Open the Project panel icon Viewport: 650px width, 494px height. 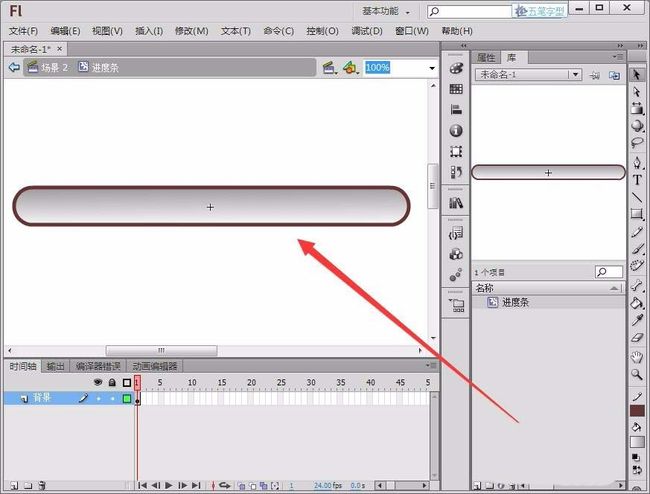[456, 305]
